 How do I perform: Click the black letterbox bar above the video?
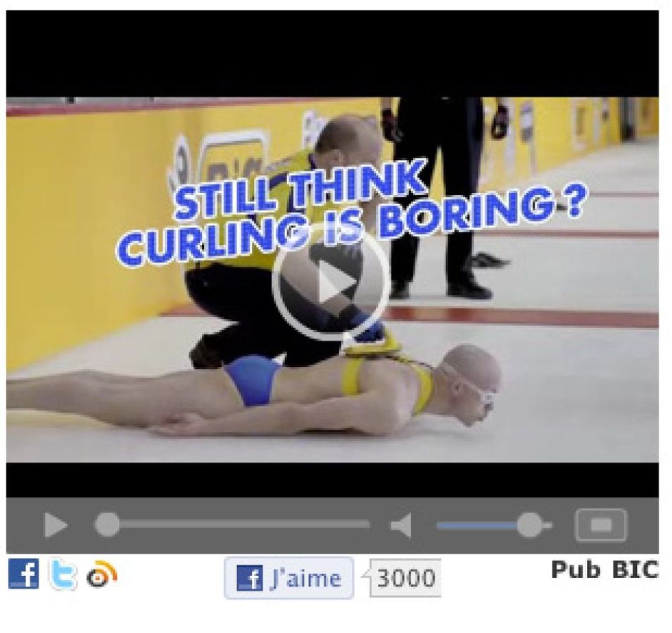pos(333,54)
